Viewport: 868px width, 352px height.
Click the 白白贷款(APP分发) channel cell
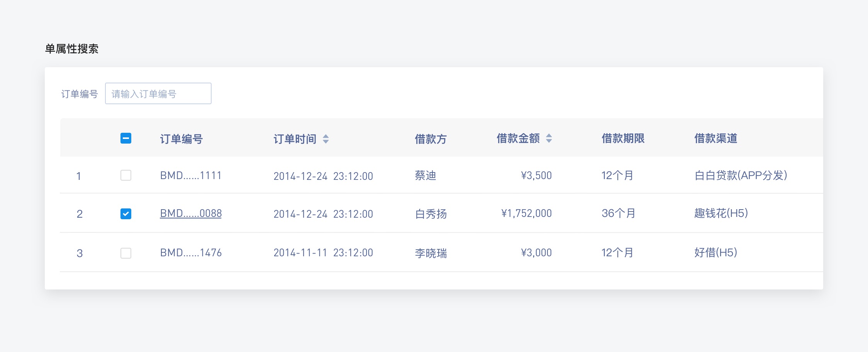[741, 176]
